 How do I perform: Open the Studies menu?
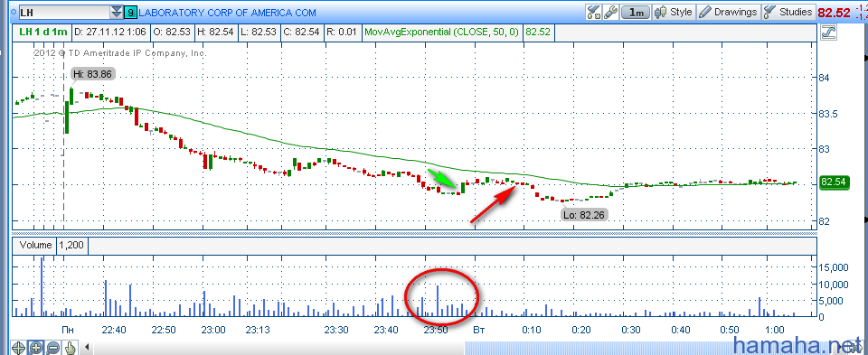(788, 12)
